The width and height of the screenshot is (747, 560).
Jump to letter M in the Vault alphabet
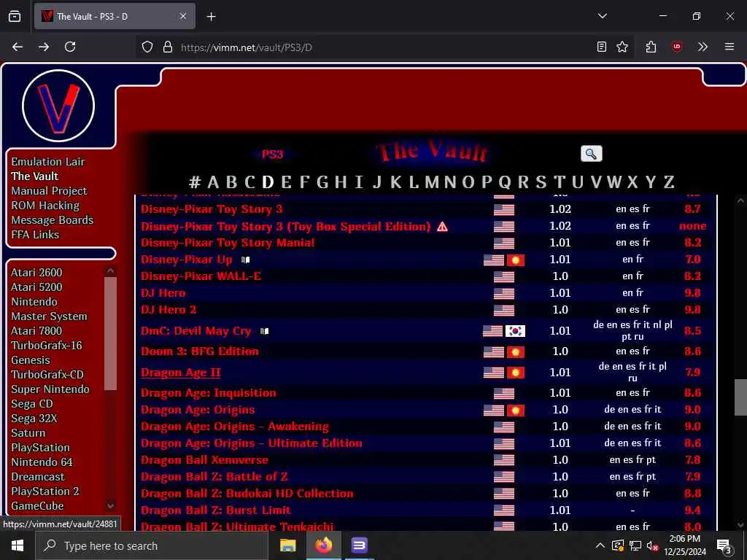tap(432, 182)
